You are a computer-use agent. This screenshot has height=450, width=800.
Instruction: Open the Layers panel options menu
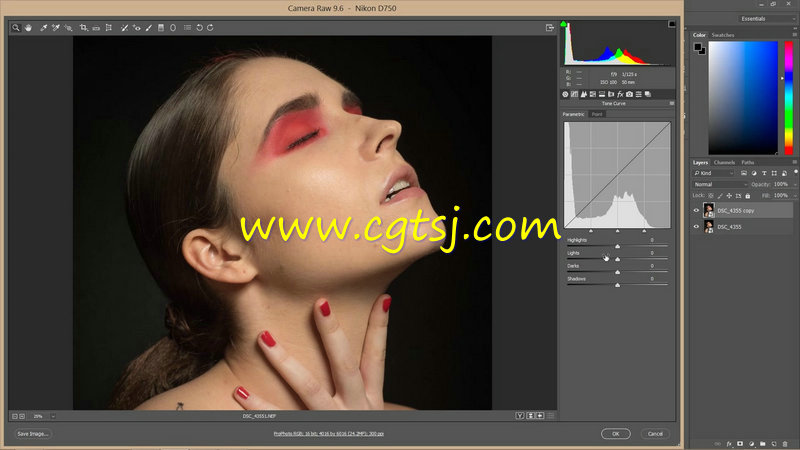(x=794, y=162)
